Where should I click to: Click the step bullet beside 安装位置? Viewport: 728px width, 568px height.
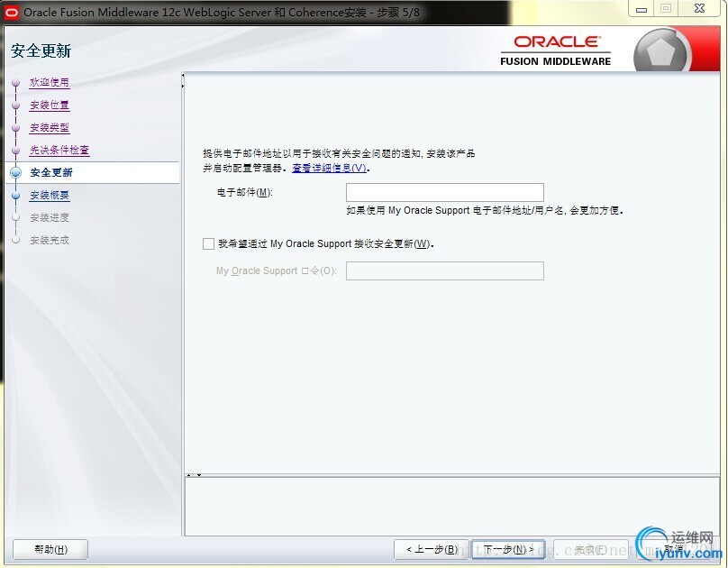click(x=16, y=105)
